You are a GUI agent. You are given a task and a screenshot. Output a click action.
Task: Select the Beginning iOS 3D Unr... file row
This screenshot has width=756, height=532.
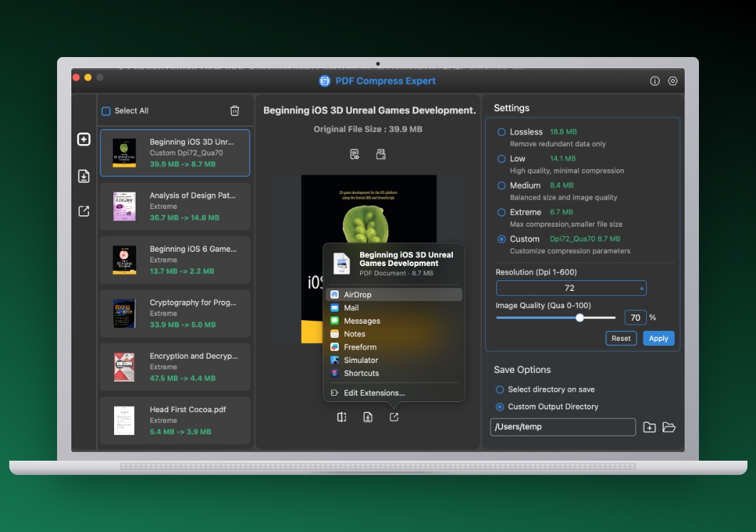coord(175,153)
